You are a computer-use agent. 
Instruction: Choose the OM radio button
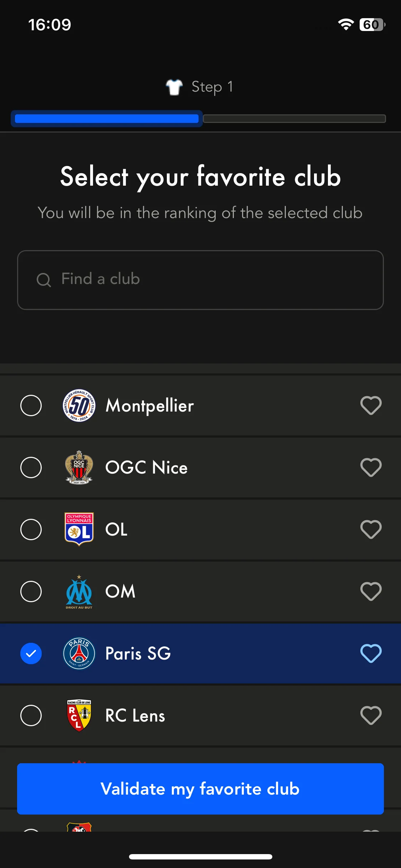point(31,591)
